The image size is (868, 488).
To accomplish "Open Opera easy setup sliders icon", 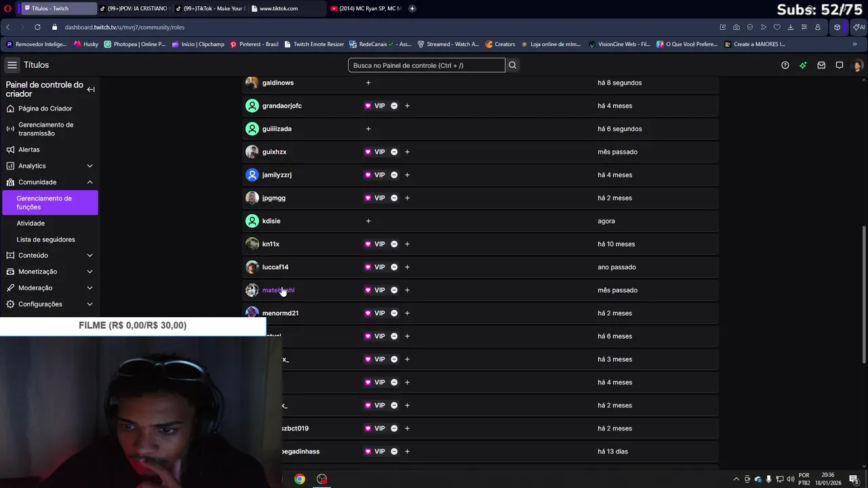I will coord(804,27).
